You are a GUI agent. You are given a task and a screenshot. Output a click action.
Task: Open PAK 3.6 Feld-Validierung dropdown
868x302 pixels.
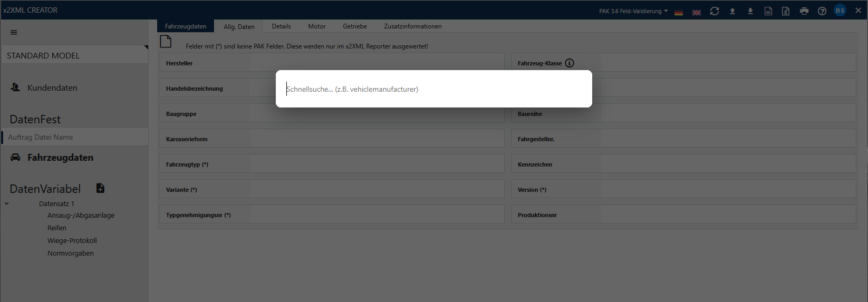coord(633,11)
